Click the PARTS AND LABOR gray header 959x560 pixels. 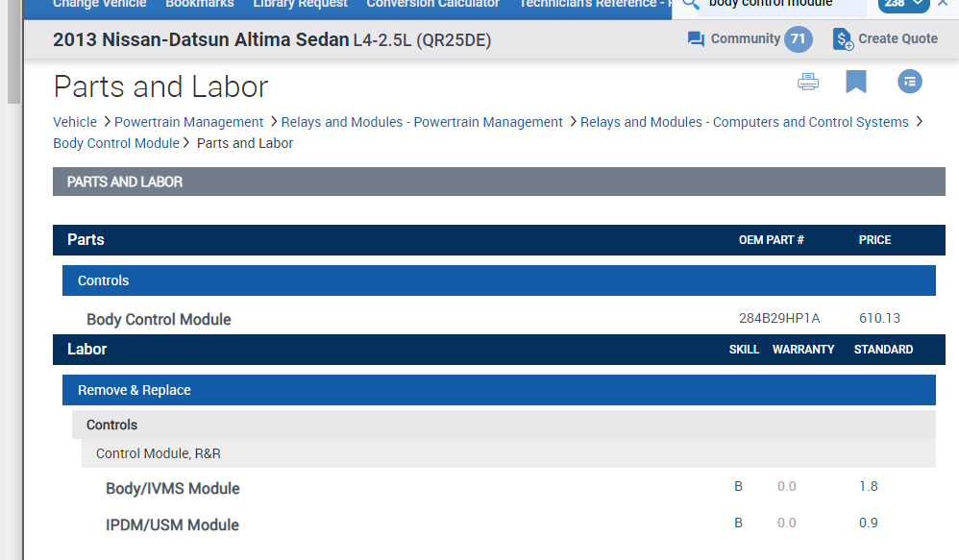tap(499, 182)
